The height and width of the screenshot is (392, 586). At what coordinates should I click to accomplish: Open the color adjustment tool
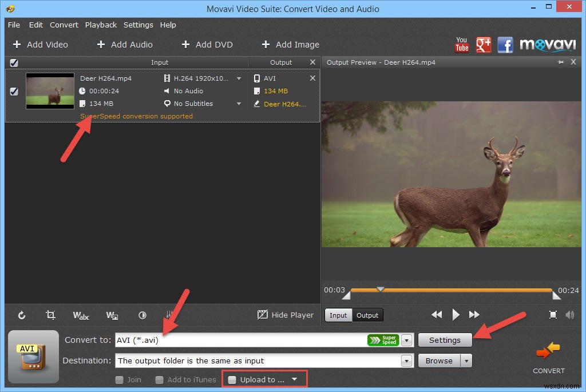pyautogui.click(x=142, y=315)
